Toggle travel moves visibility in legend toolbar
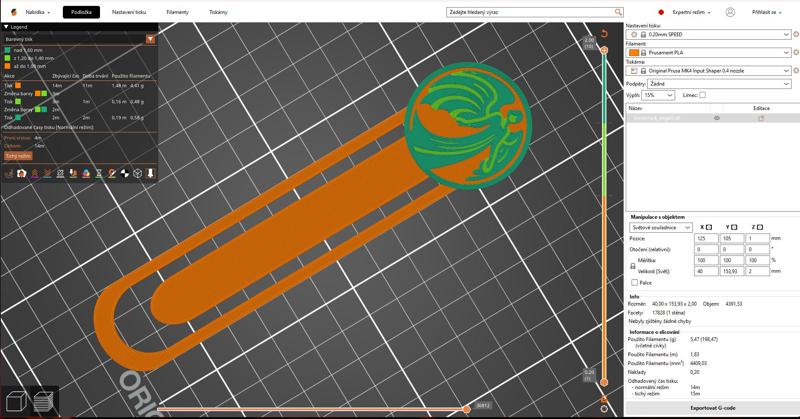This screenshot has width=800, height=419. tap(9, 174)
